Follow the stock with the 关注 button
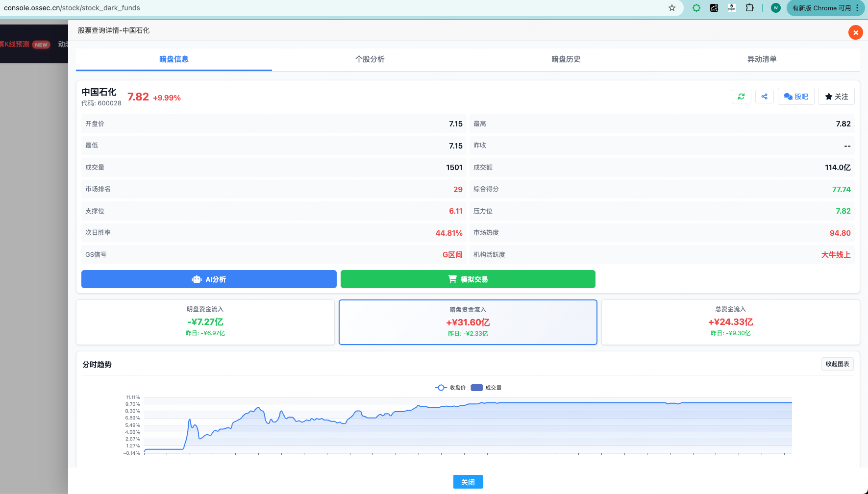 [837, 97]
